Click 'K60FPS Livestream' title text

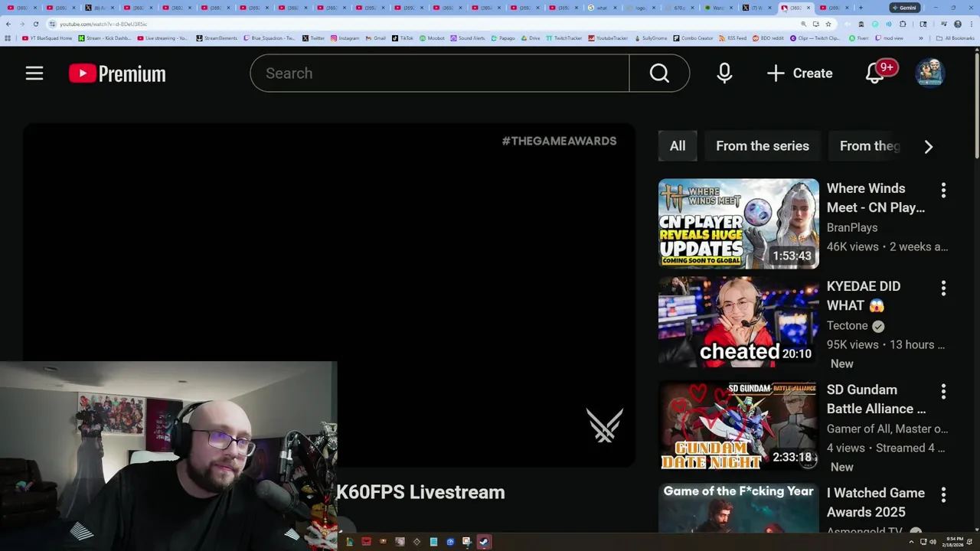tap(420, 492)
